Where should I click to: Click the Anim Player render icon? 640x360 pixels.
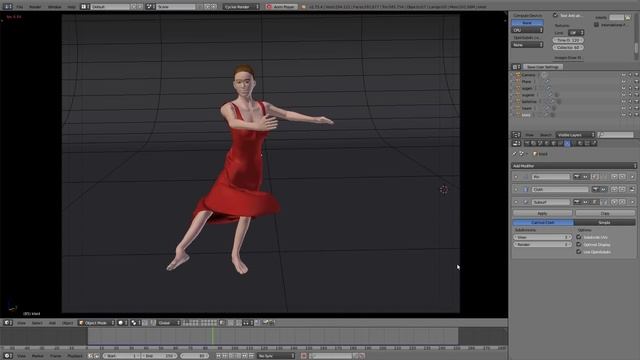[x=269, y=7]
